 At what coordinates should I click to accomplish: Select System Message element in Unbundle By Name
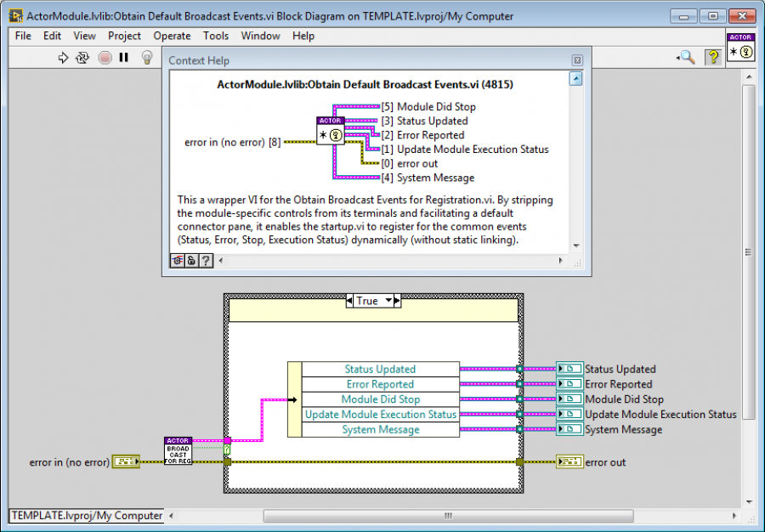point(381,430)
